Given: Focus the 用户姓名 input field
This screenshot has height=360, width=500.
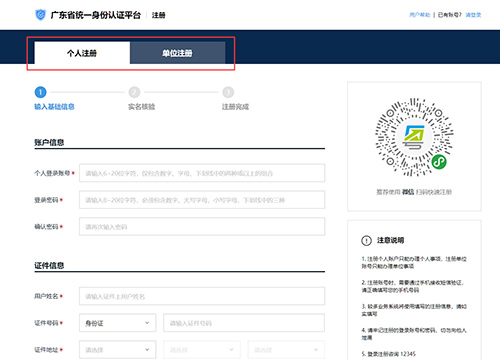Looking at the screenshot, I should point(202,296).
